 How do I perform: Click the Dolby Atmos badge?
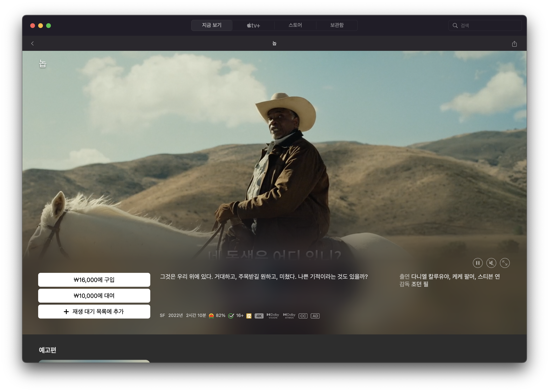289,316
